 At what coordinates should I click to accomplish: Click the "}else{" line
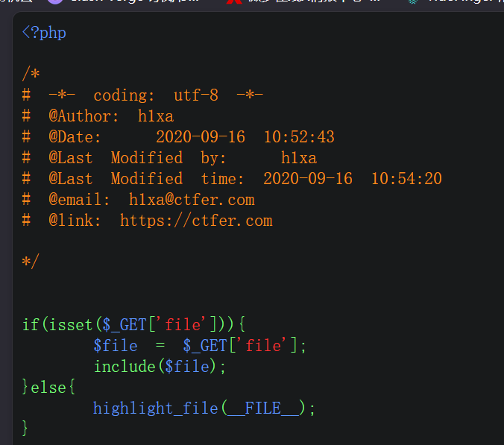coord(49,387)
